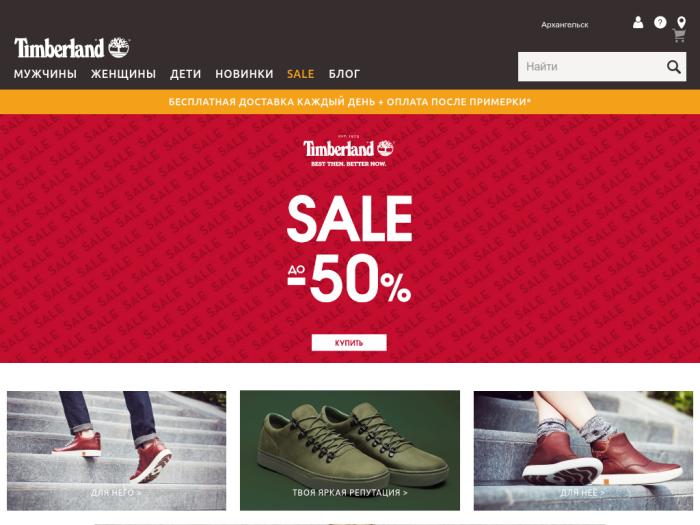Open the user account profile icon
The image size is (700, 525).
click(x=638, y=22)
